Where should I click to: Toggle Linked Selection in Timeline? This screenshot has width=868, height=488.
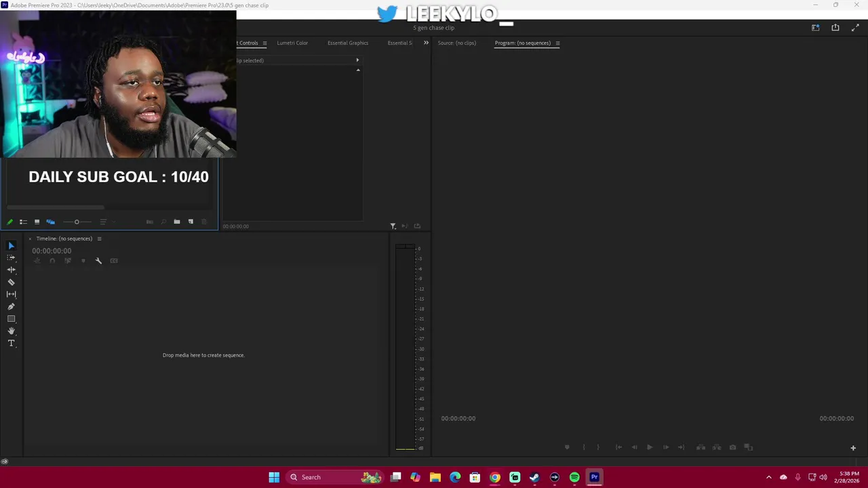pyautogui.click(x=68, y=261)
